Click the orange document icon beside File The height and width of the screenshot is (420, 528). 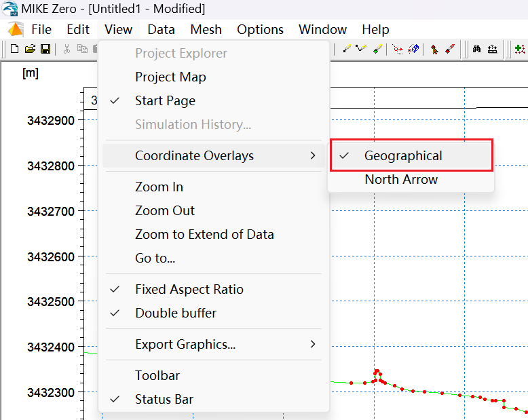coord(16,29)
